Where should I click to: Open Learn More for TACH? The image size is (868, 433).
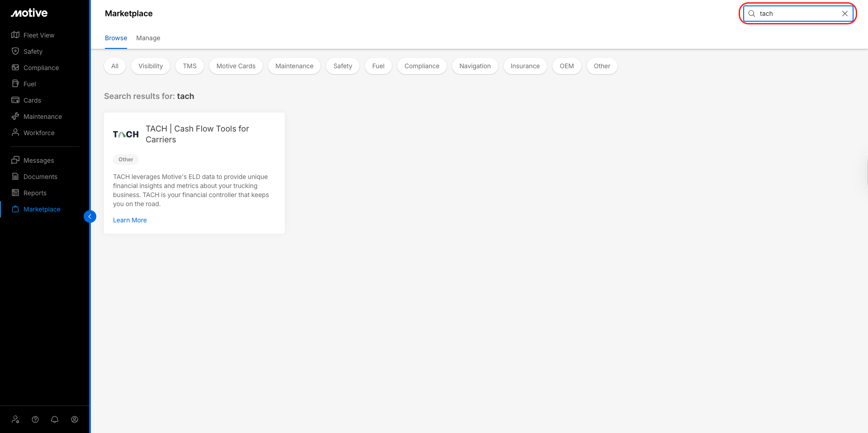coord(130,220)
